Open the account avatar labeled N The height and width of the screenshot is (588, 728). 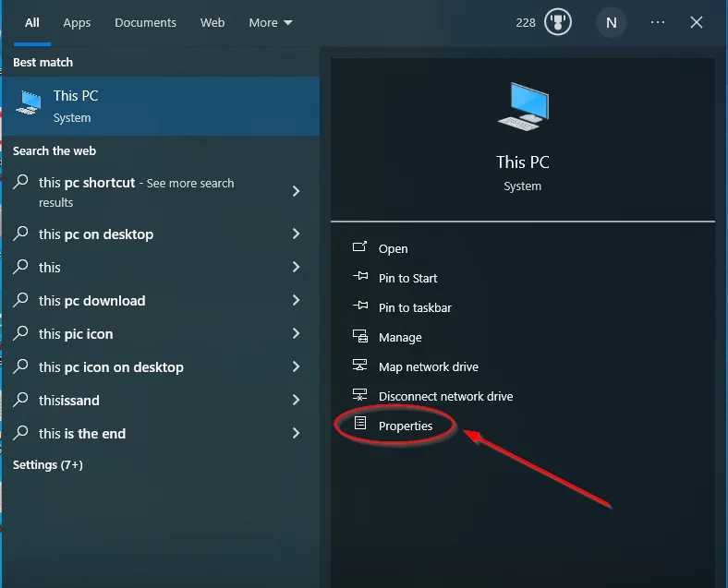point(610,22)
